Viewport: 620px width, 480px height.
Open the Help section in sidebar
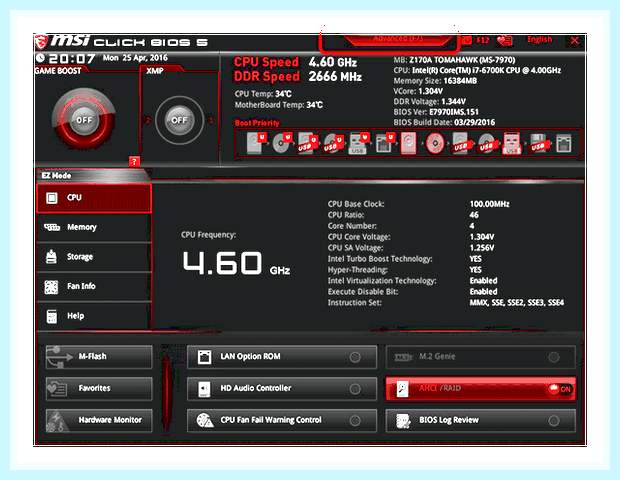(94, 316)
